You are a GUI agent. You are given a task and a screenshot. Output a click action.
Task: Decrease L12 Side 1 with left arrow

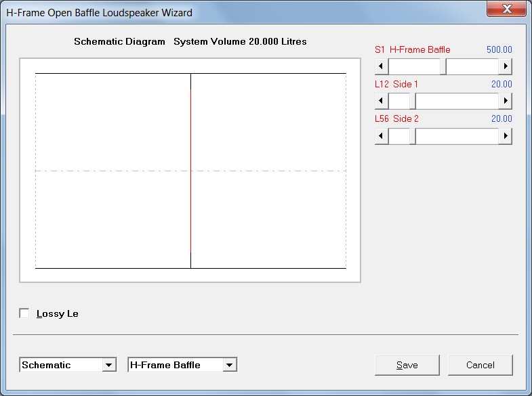(382, 101)
